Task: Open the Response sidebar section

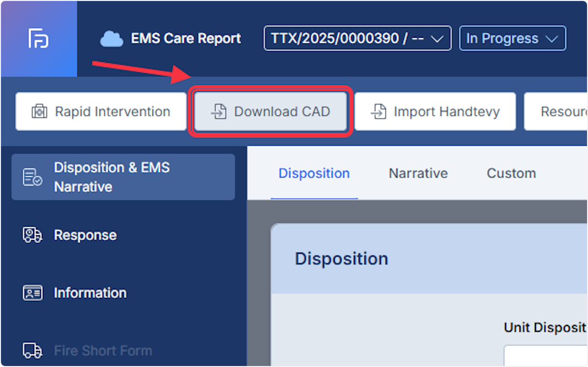Action: [x=123, y=235]
